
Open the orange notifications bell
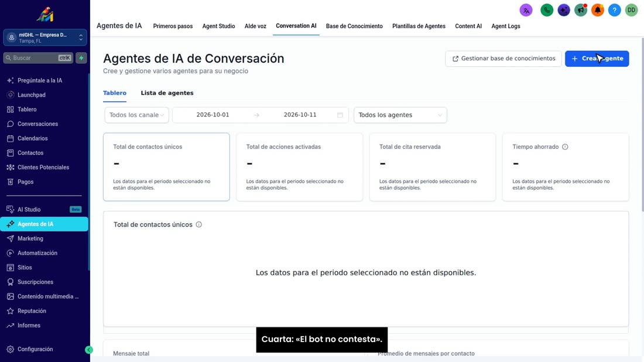click(x=597, y=11)
